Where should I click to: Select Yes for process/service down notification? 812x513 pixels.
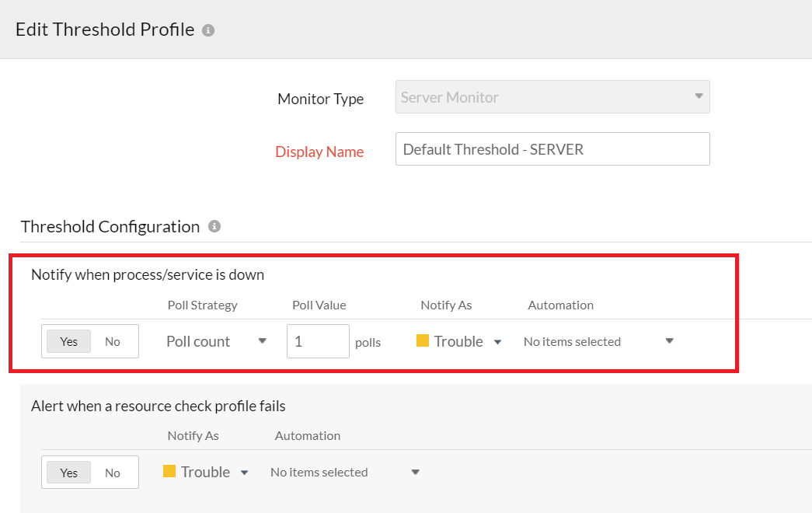[69, 341]
